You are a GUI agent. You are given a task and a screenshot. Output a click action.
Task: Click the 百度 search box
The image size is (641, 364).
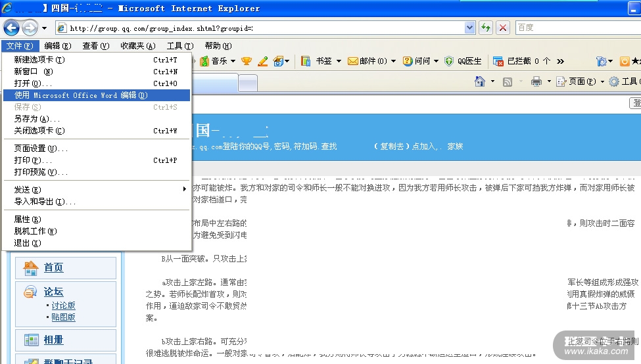[x=577, y=28]
